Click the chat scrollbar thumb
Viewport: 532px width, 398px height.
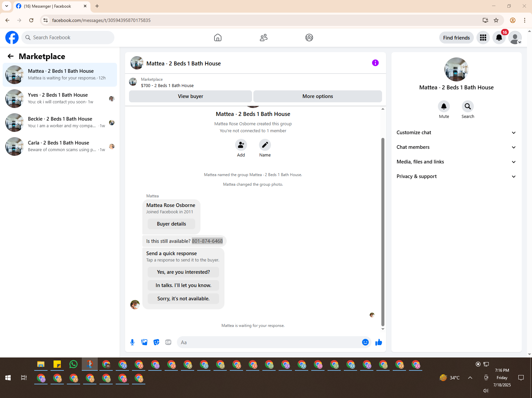click(x=383, y=232)
